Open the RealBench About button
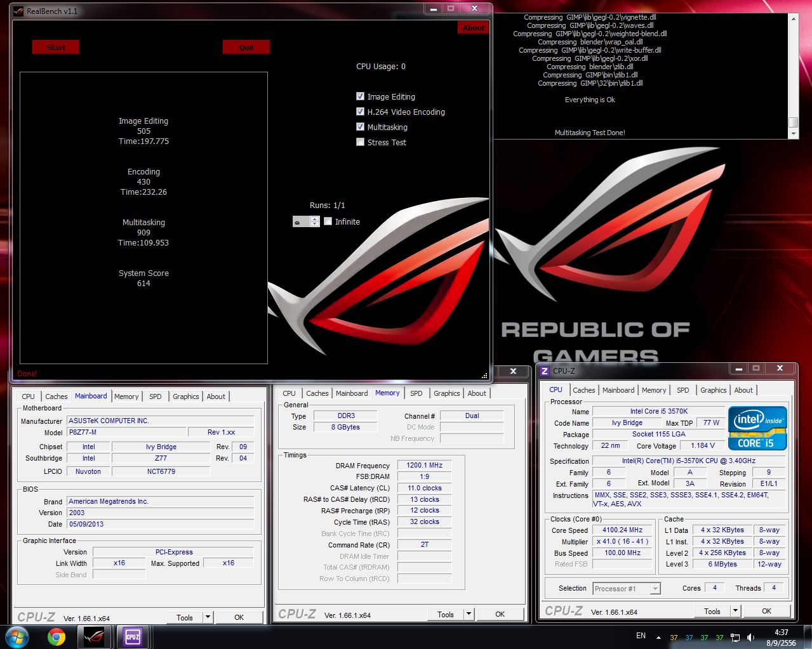This screenshot has height=649, width=812. click(473, 28)
